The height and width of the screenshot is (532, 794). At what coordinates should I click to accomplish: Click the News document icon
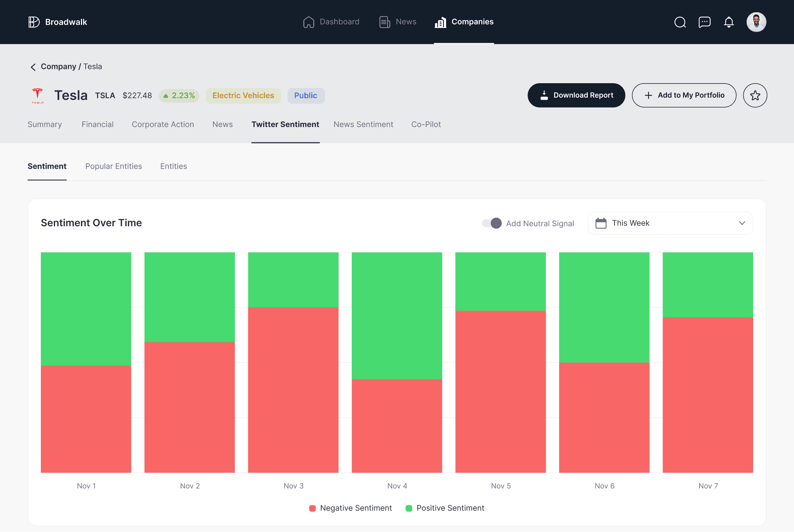point(385,22)
